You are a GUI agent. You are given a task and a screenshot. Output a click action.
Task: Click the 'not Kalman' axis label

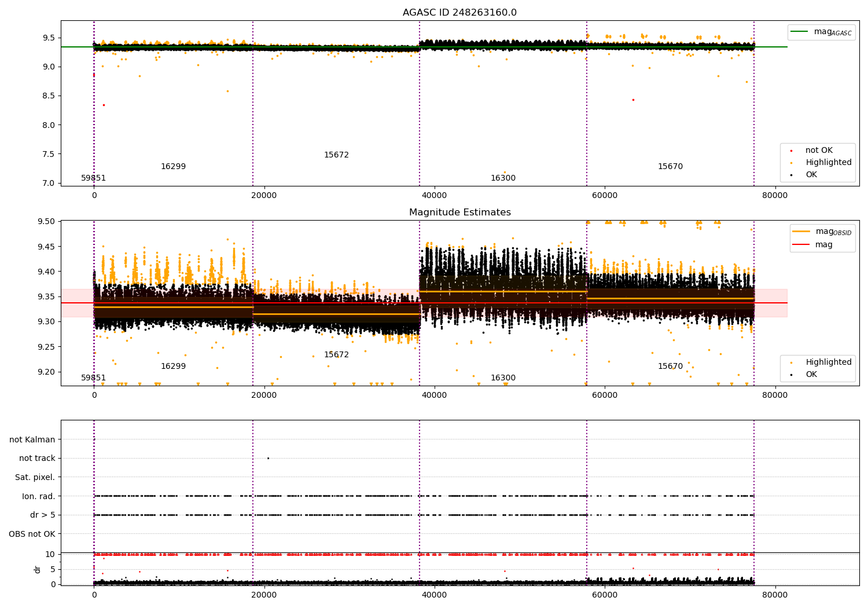[32, 439]
